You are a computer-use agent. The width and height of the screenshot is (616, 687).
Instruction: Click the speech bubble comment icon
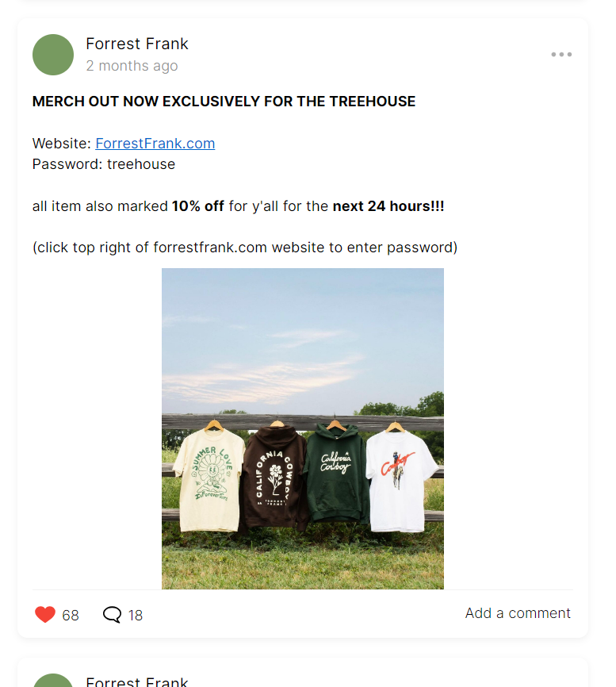(x=112, y=614)
